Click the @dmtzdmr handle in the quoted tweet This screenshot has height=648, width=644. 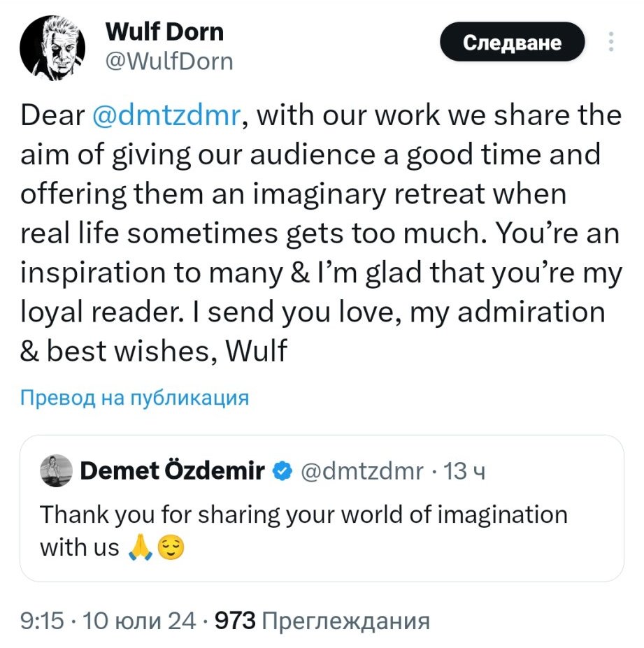coord(362,471)
